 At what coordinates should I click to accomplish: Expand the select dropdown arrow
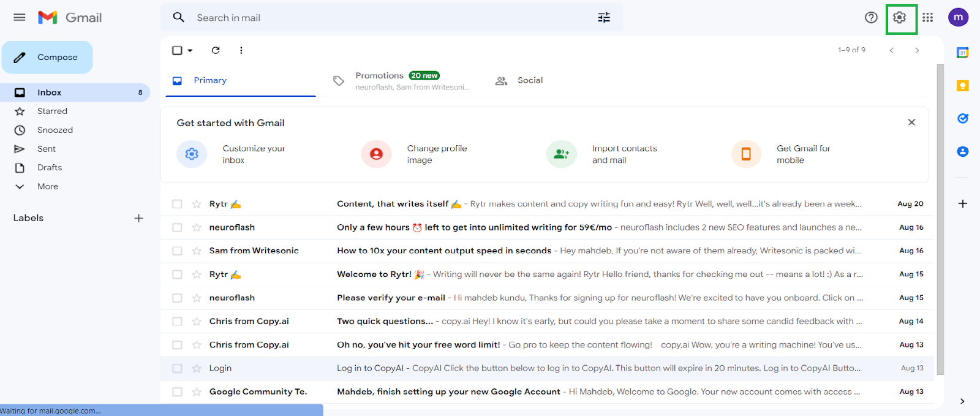[190, 50]
